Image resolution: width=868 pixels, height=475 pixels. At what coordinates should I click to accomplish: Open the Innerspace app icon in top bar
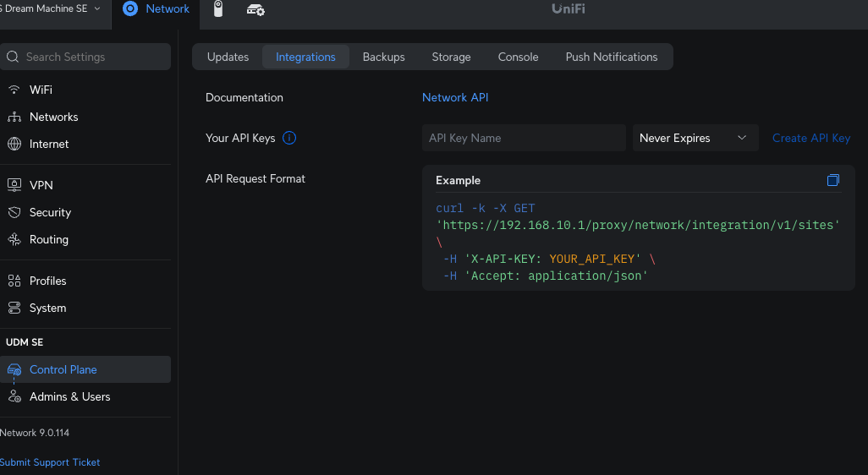click(x=255, y=9)
